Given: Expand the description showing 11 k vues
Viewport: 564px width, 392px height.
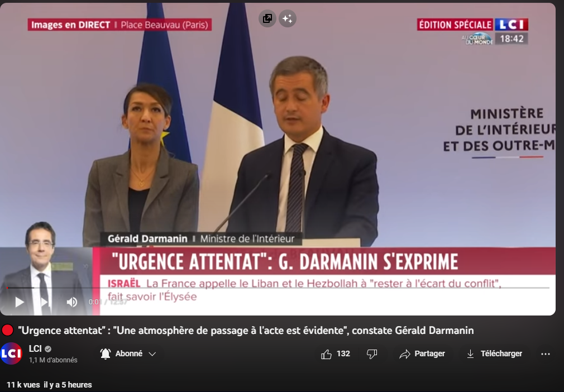Looking at the screenshot, I should [x=49, y=385].
